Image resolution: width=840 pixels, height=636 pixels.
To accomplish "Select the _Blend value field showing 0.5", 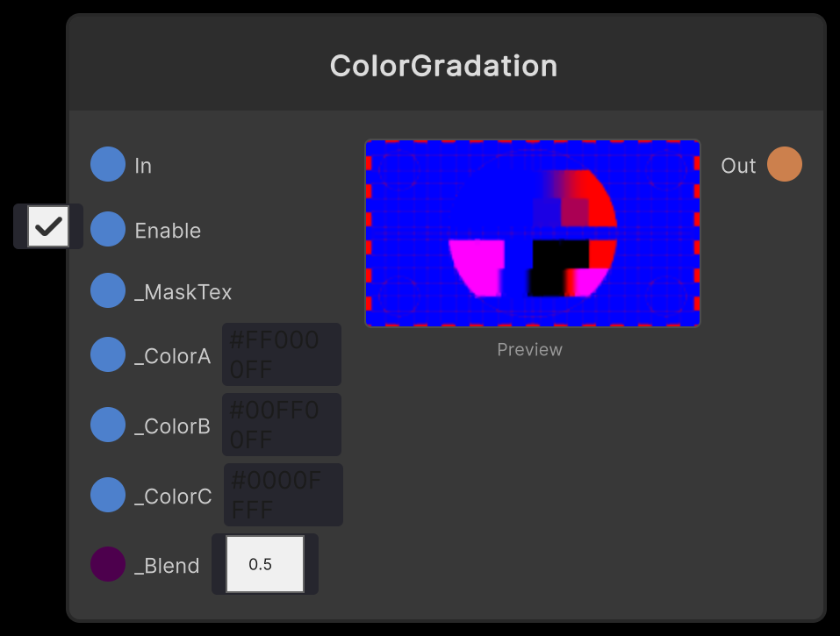I will (264, 563).
